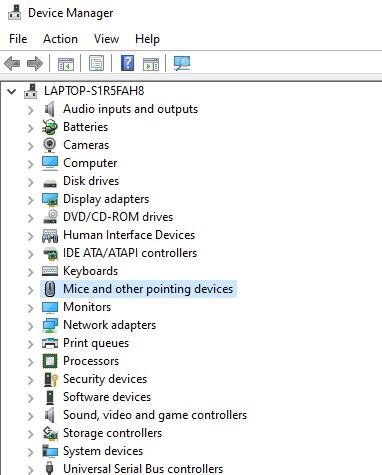The image size is (382, 475).
Task: Click the Back arrow toolbar icon
Action: pyautogui.click(x=12, y=63)
